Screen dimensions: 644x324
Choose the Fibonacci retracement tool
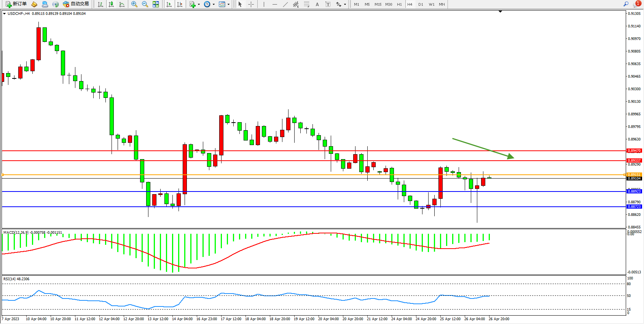point(307,4)
